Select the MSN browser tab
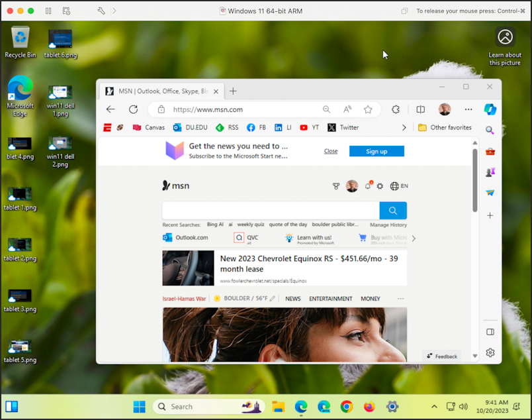Screen dimensions: 532x420 (162, 91)
